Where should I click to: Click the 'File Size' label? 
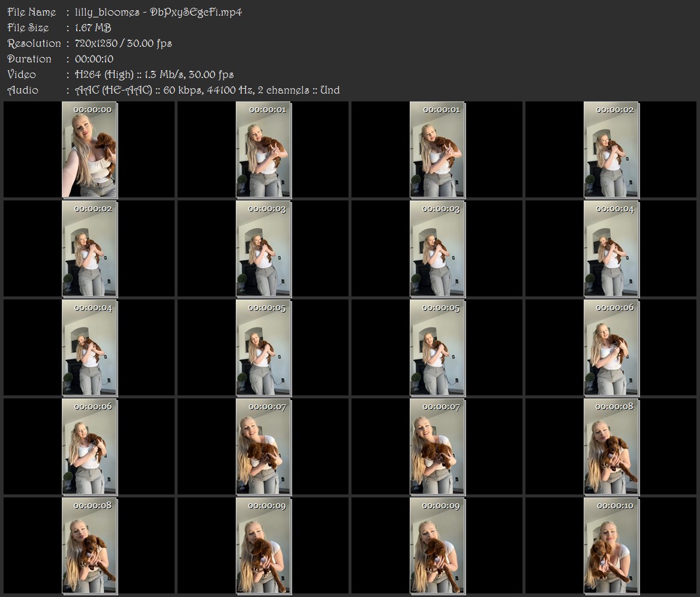(x=28, y=28)
